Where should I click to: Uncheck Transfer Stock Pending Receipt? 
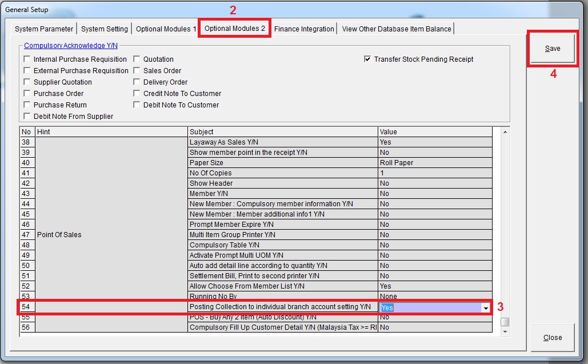(x=368, y=59)
